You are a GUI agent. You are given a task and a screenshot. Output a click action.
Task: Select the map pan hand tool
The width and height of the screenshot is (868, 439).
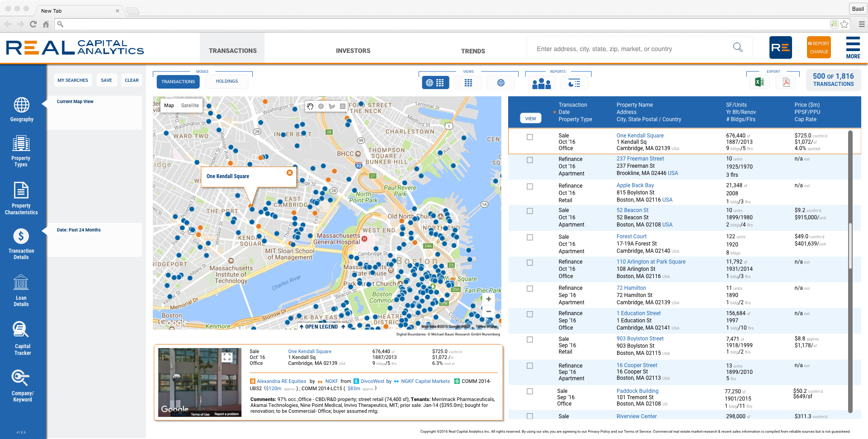point(310,106)
